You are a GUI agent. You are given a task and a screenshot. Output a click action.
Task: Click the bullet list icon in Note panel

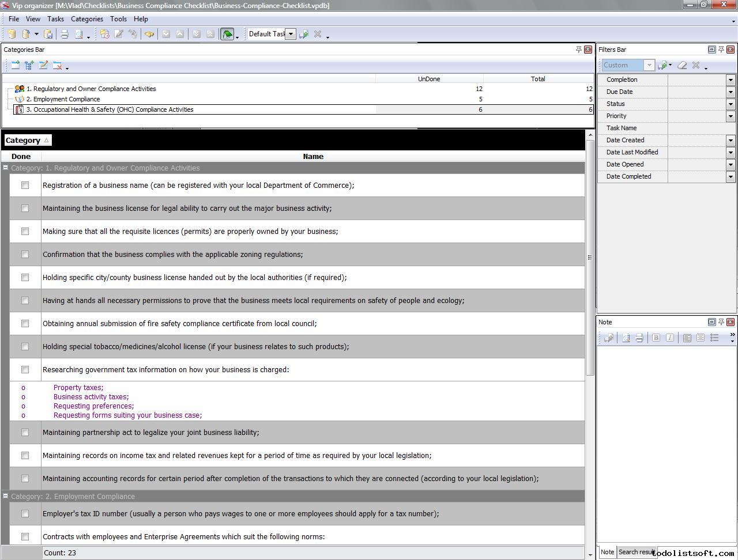[x=714, y=338]
